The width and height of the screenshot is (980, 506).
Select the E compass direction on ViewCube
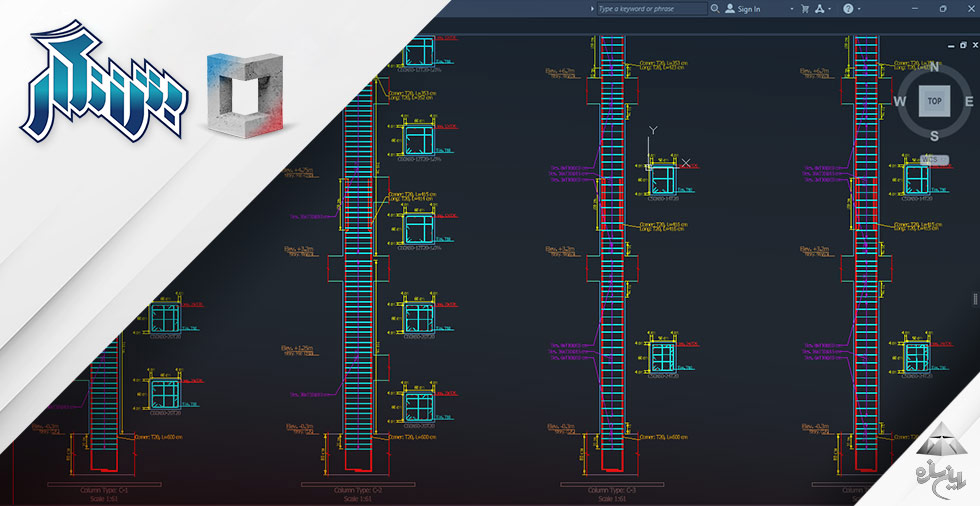[x=968, y=101]
